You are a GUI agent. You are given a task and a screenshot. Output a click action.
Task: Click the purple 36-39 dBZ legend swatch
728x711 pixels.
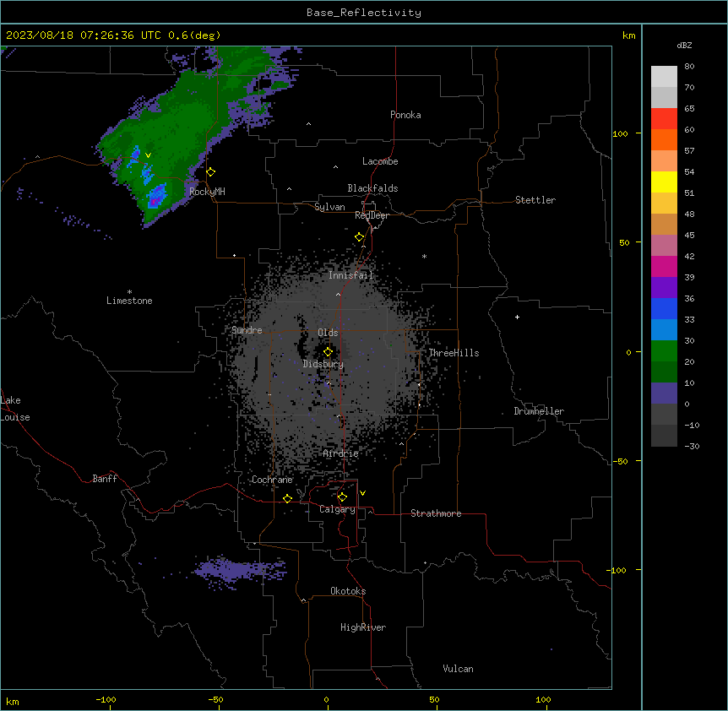click(x=664, y=288)
